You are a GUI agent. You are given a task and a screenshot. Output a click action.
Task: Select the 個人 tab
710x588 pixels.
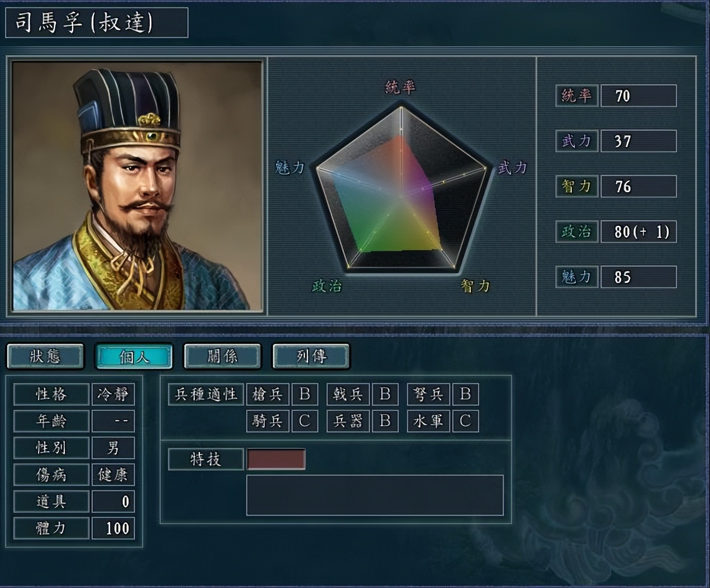[134, 356]
